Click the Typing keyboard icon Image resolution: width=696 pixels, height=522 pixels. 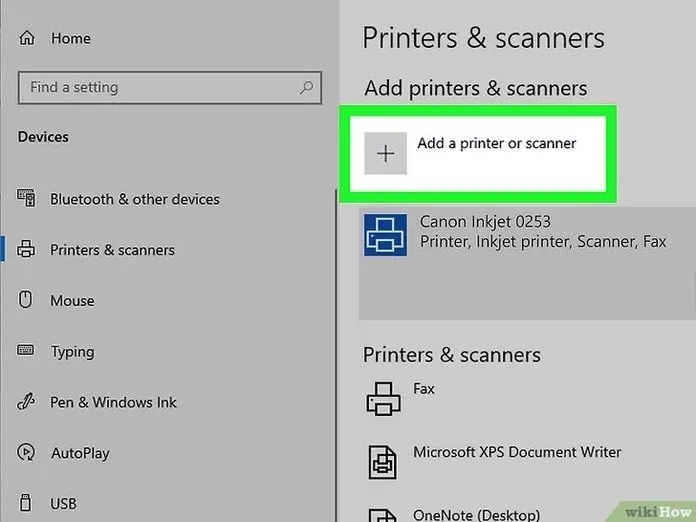coord(27,351)
